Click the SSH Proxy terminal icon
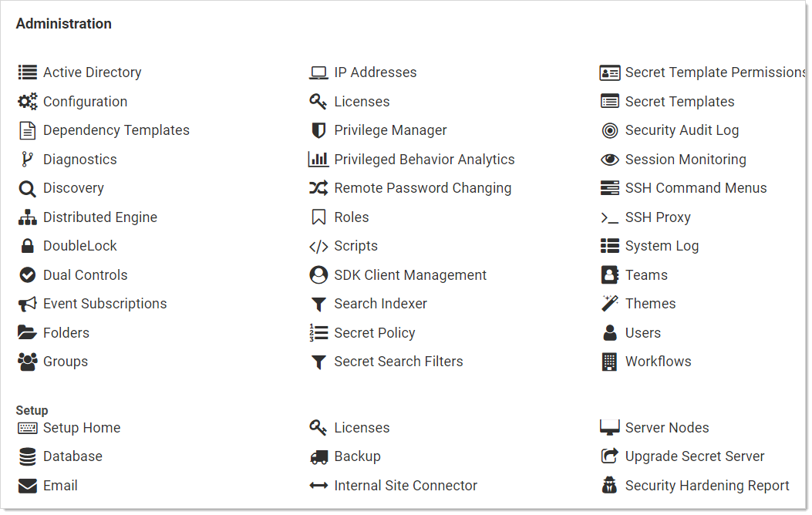Image resolution: width=812 pixels, height=515 pixels. (610, 218)
